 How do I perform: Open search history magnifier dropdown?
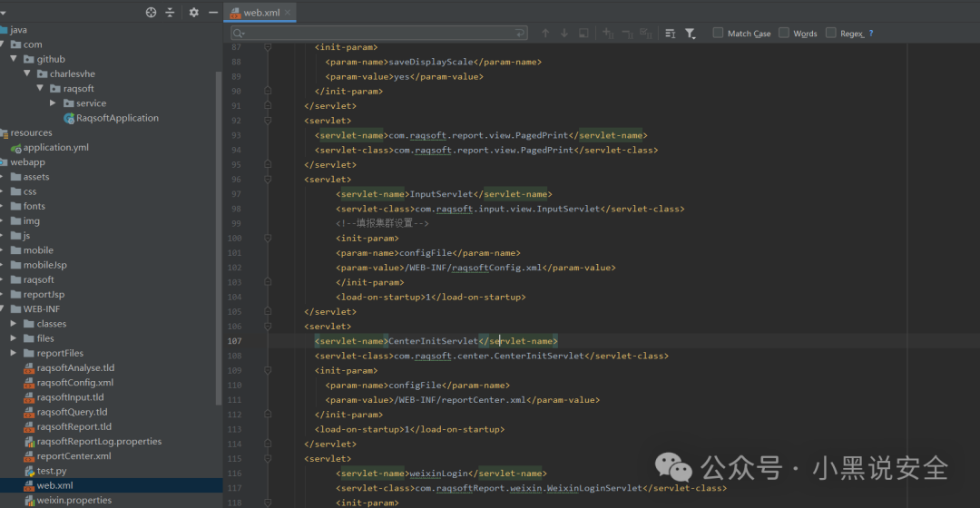coord(239,34)
